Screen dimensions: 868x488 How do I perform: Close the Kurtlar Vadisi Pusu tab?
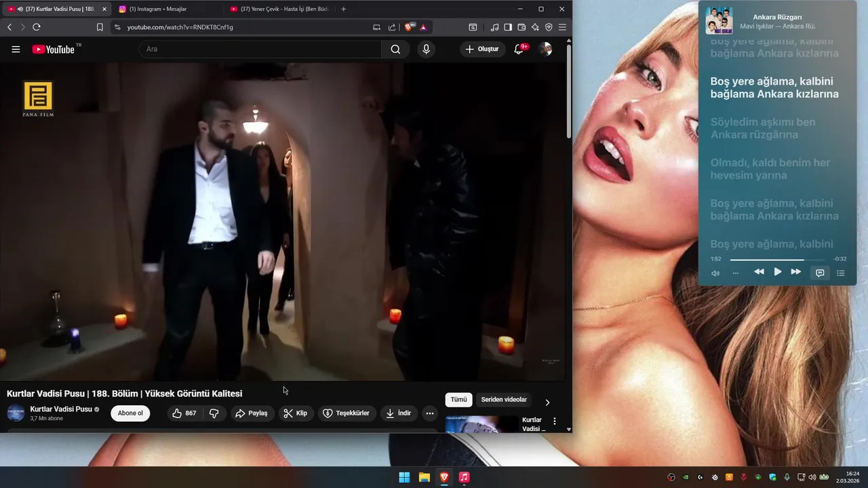pos(104,9)
